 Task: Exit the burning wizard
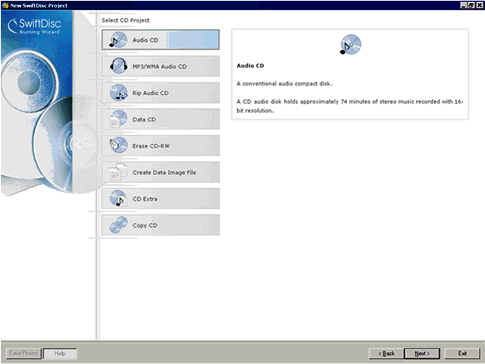click(462, 353)
